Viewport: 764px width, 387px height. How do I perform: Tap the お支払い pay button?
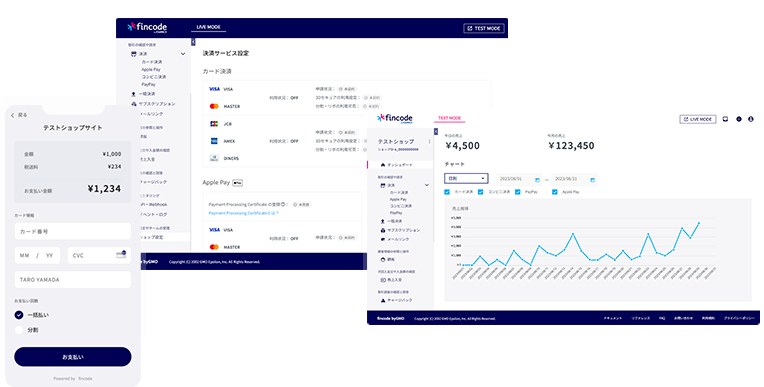(73, 357)
